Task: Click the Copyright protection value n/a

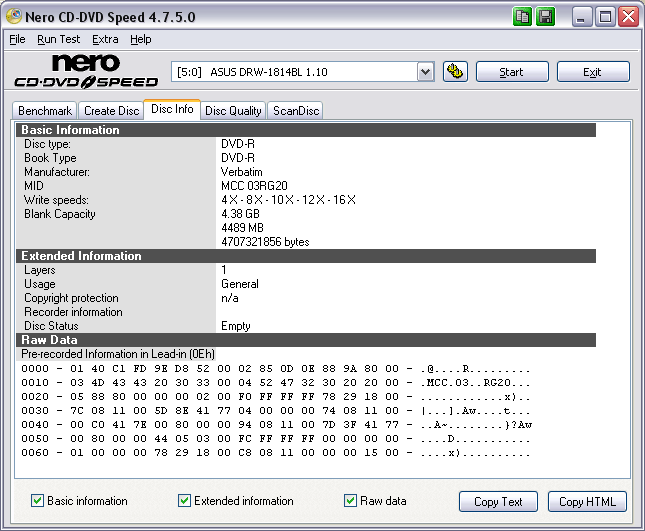Action: tap(230, 298)
